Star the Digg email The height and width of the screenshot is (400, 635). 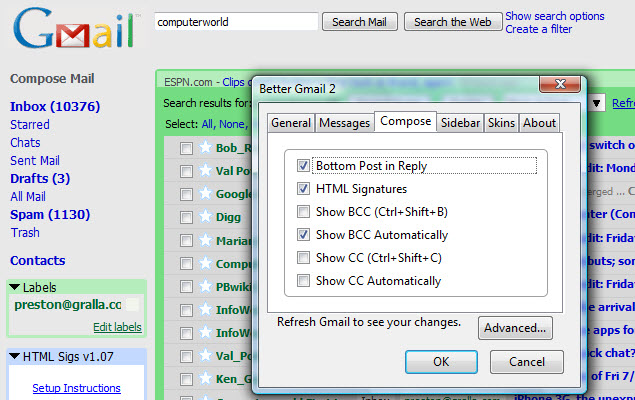coord(205,217)
